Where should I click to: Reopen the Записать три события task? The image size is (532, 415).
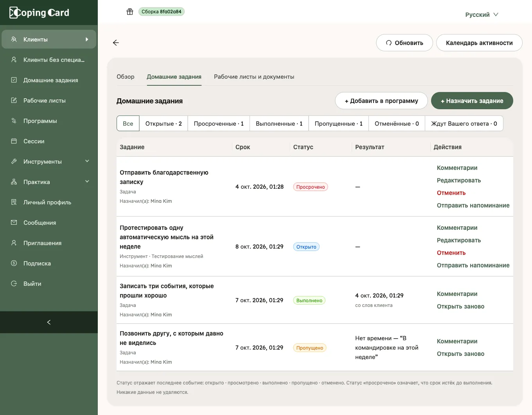click(460, 306)
